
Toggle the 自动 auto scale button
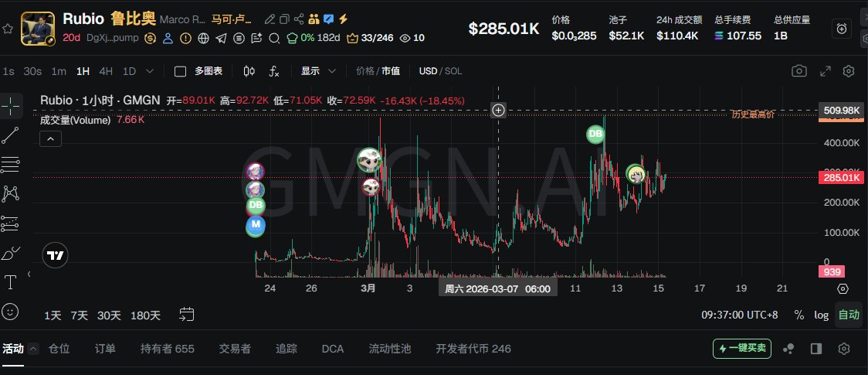pyautogui.click(x=849, y=315)
